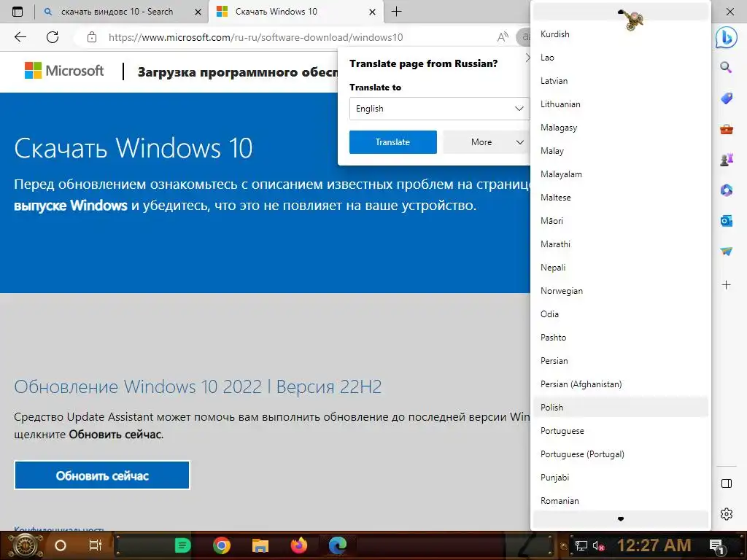Close the Скачать Windows 10 tab

click(x=373, y=12)
